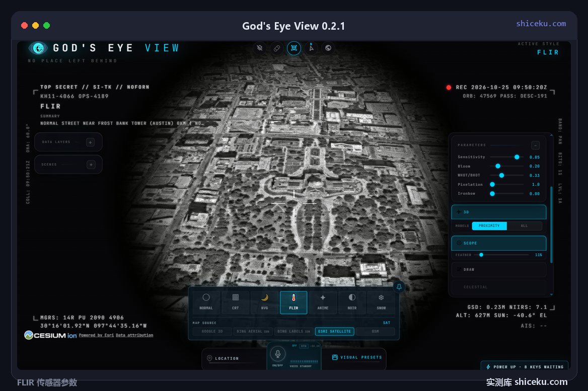
Task: Click the Sensitivity value 0.85
Action: pos(534,157)
